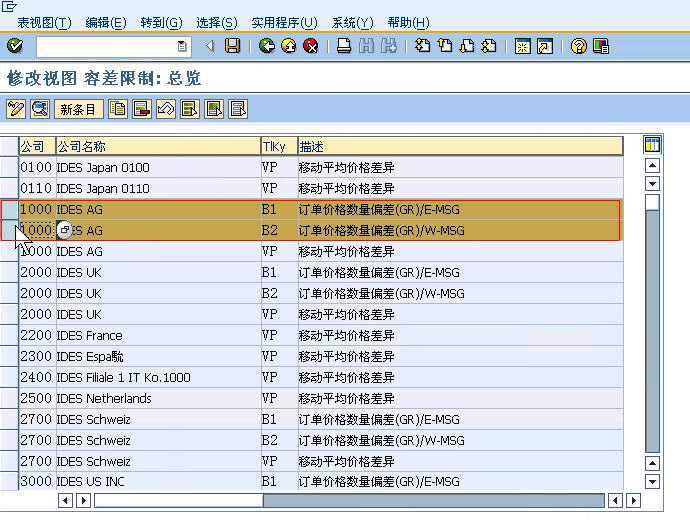The width and height of the screenshot is (690, 525).
Task: Toggle row selector for 2200 IDES France
Action: tap(9, 336)
